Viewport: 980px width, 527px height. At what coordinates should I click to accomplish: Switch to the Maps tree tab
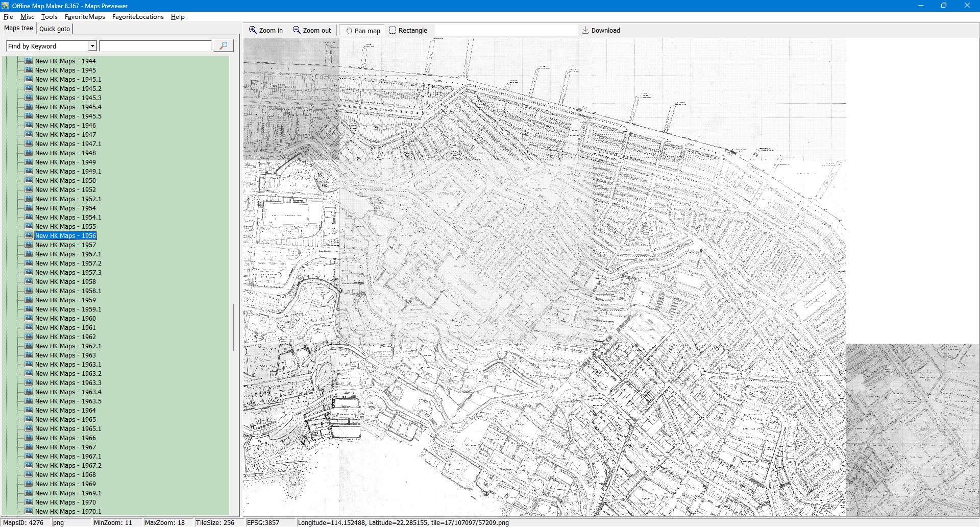click(x=18, y=28)
